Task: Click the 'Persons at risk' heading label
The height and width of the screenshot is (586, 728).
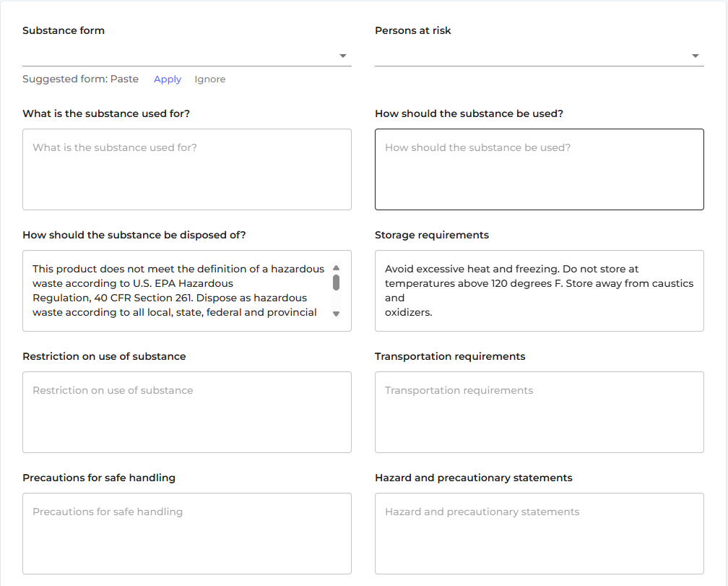Action: [412, 30]
